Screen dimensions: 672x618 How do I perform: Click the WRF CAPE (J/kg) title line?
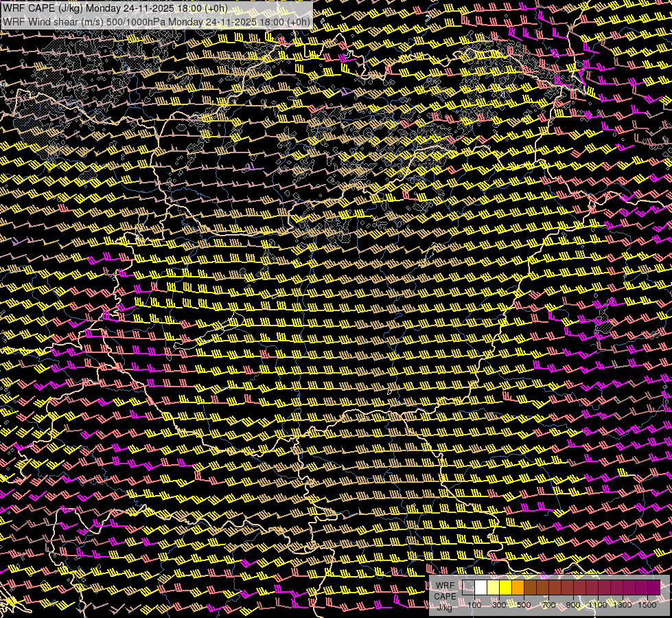point(115,8)
